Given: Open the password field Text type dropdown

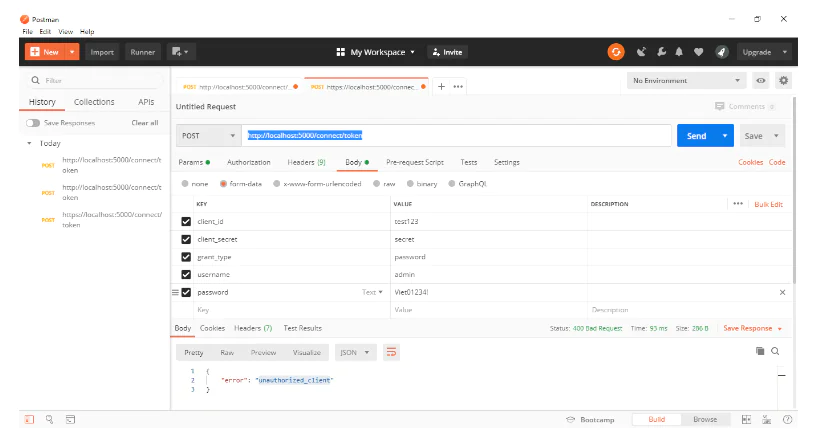Looking at the screenshot, I should [372, 292].
